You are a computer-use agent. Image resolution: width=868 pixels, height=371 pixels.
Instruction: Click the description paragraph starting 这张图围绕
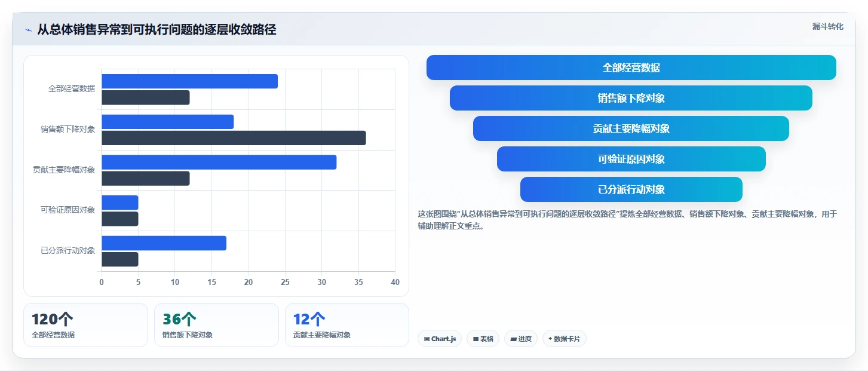coord(627,220)
